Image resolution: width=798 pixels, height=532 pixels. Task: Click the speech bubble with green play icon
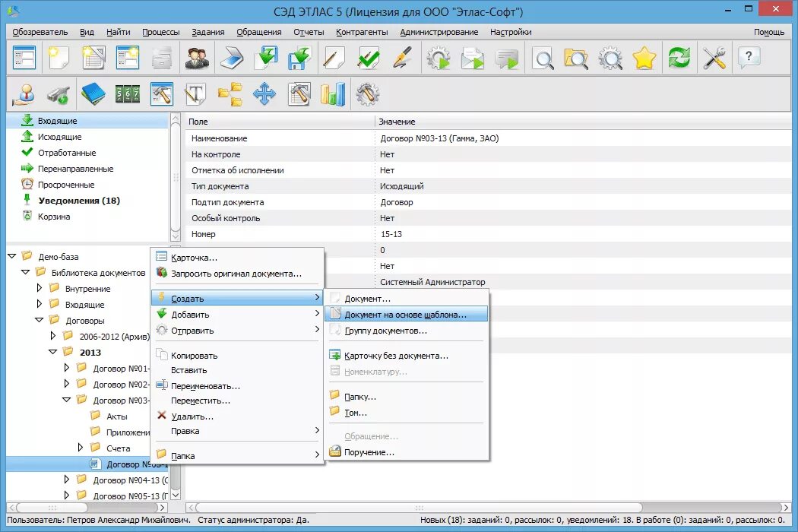click(x=507, y=58)
